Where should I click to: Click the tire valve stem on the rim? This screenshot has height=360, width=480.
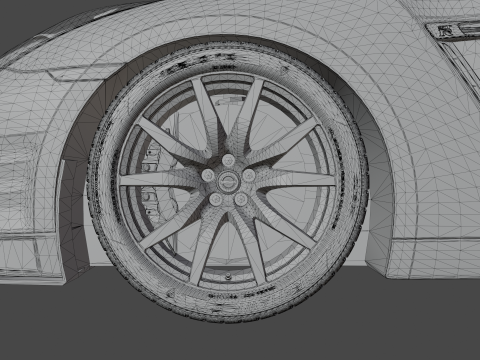[x=228, y=276]
